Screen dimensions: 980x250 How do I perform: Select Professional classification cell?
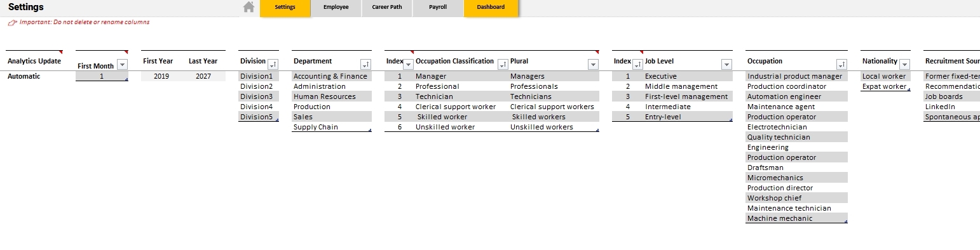point(461,86)
